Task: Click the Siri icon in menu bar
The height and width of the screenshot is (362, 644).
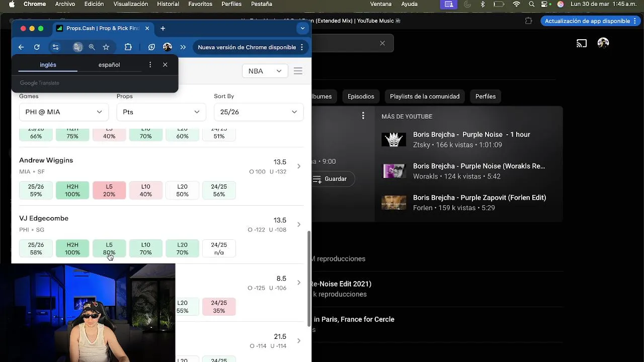Action: (x=560, y=4)
